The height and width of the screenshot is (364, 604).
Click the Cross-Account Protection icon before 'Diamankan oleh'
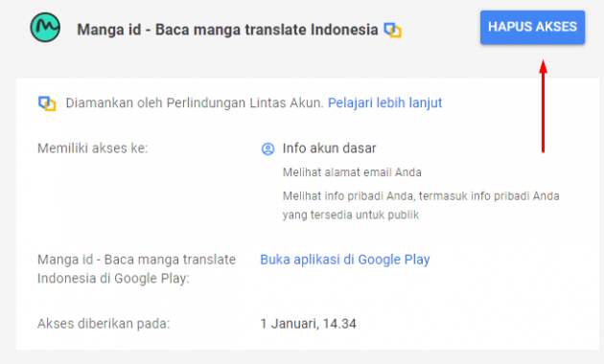[x=47, y=103]
